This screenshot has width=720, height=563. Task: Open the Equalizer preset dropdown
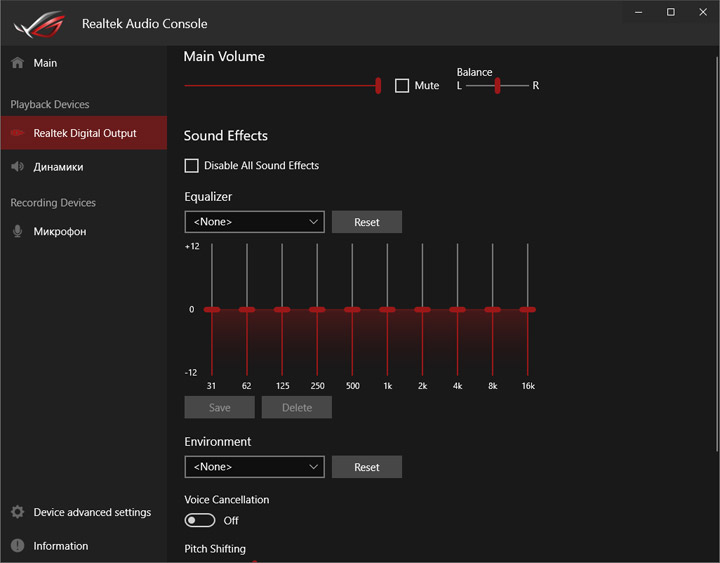click(x=254, y=221)
